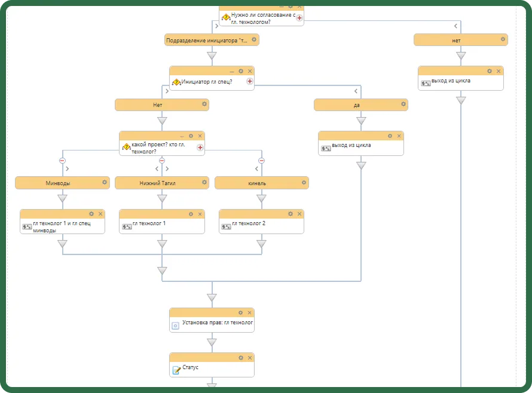Move 'да' branch left with arrow

click(x=356, y=91)
